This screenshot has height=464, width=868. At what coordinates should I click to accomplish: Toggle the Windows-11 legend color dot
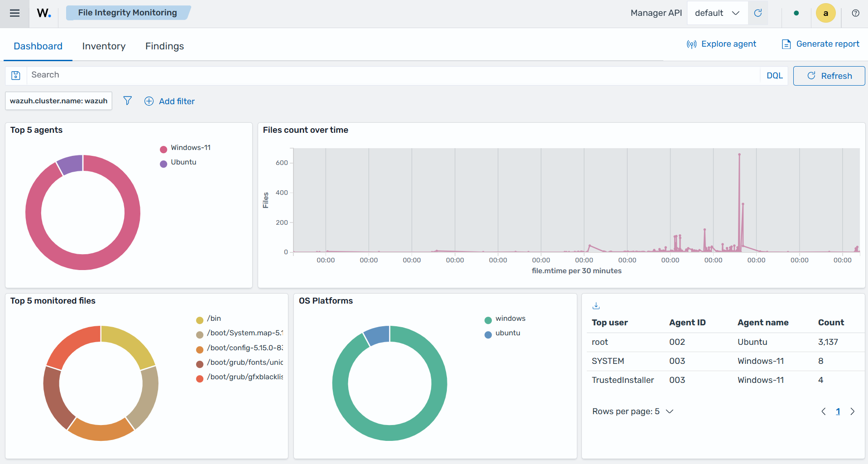(163, 149)
